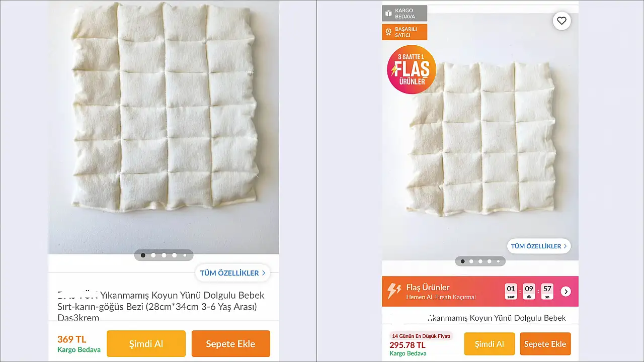644x362 pixels.
Task: Click the Başarılı Satıcı badge
Action: 405,32
